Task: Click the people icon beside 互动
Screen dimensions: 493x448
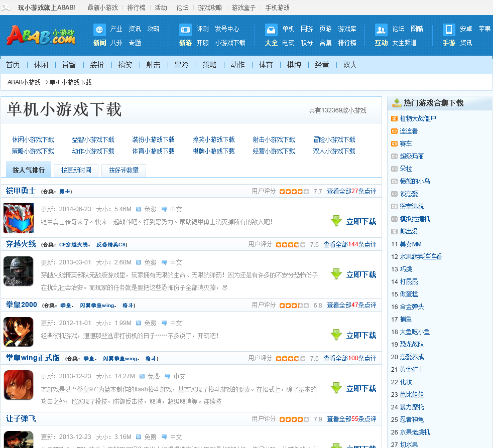Action: click(x=381, y=30)
